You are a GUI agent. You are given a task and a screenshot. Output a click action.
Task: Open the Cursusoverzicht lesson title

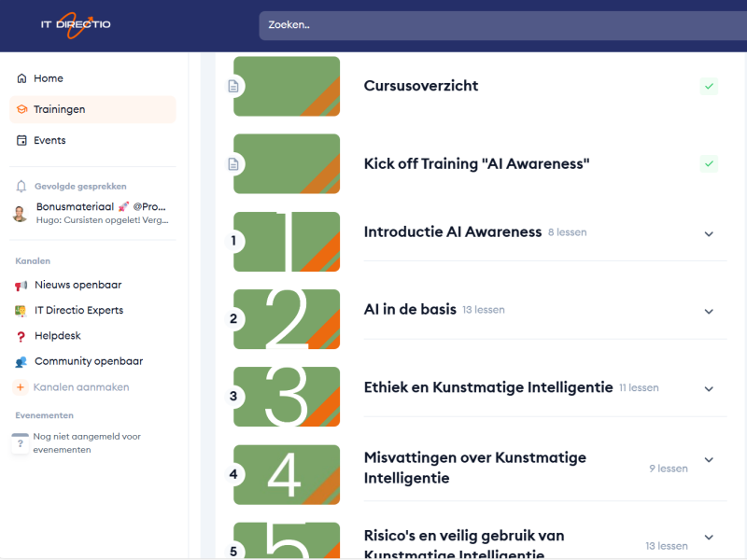tap(420, 86)
